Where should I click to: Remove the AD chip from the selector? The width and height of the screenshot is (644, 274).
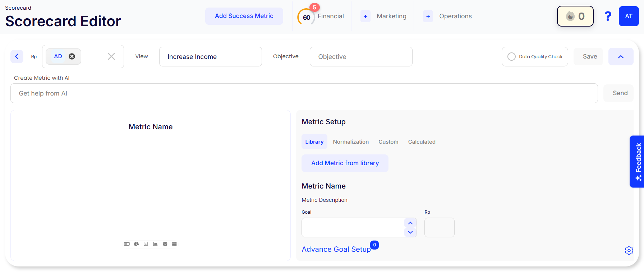72,56
